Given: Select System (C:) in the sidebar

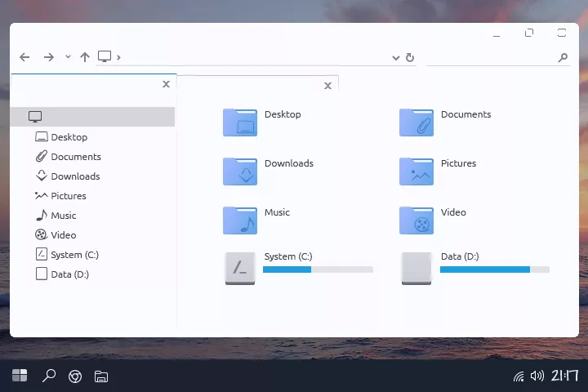Looking at the screenshot, I should click(x=67, y=254).
